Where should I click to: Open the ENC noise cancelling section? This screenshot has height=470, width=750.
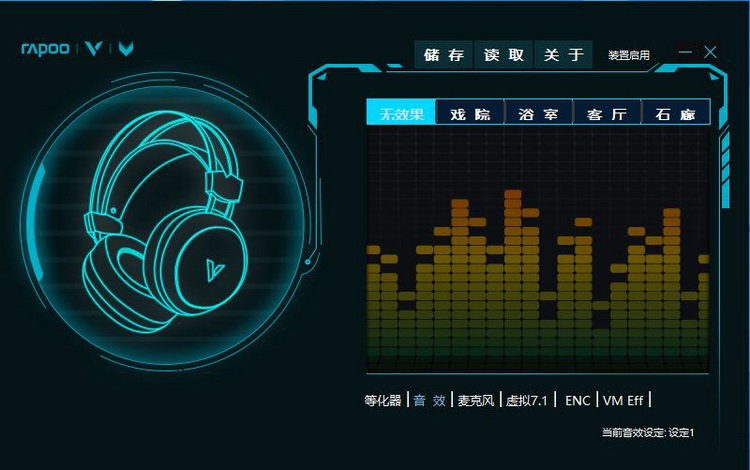[577, 400]
